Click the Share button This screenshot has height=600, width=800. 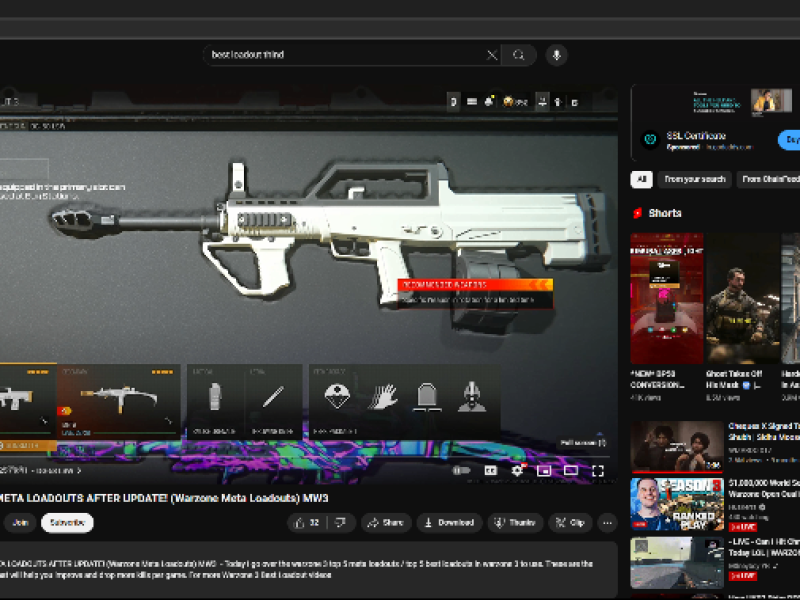point(386,522)
